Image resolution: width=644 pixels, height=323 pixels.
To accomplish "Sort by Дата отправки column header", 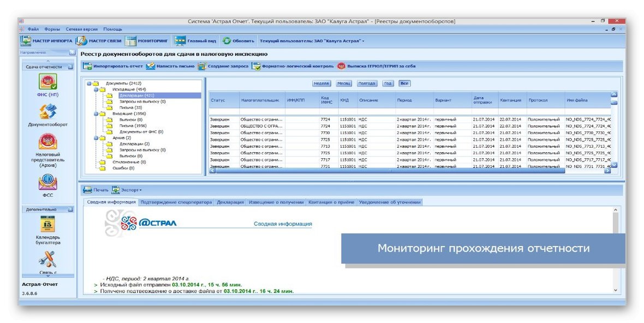I will tap(484, 100).
